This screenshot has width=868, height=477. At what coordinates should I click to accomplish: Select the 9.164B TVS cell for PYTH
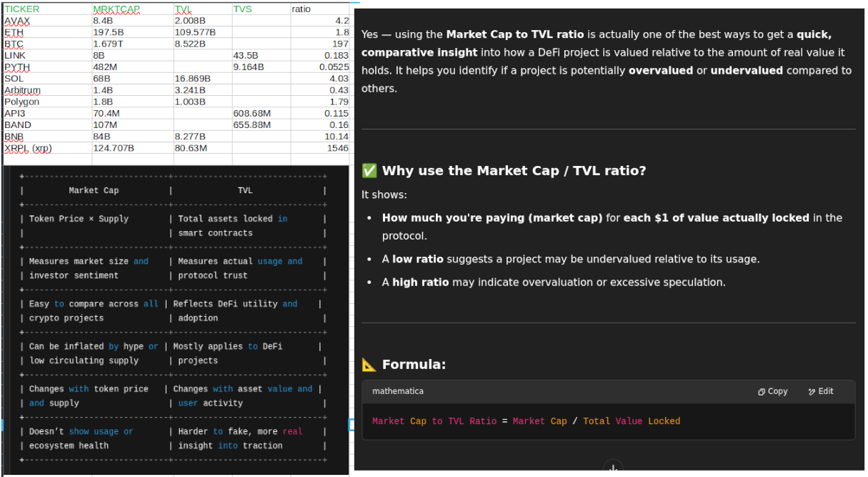click(261, 67)
